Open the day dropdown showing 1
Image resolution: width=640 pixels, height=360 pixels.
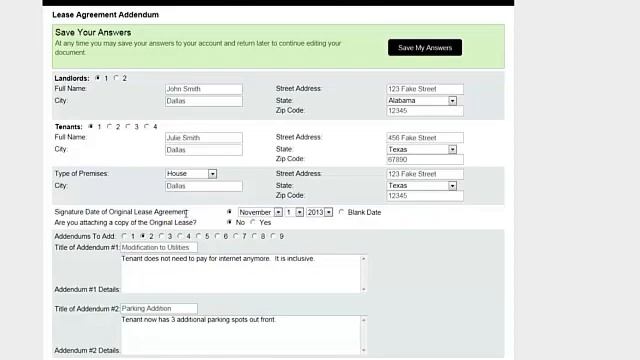[294, 212]
